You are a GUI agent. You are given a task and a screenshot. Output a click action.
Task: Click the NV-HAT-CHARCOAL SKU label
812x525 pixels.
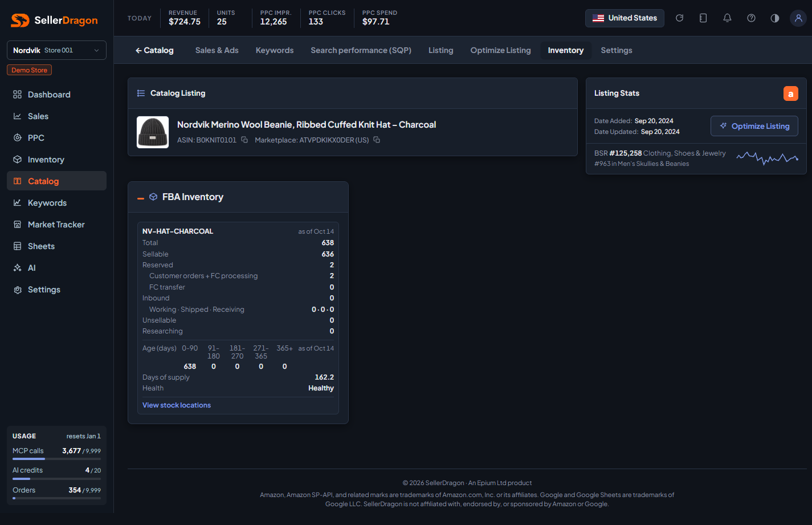[x=178, y=231]
